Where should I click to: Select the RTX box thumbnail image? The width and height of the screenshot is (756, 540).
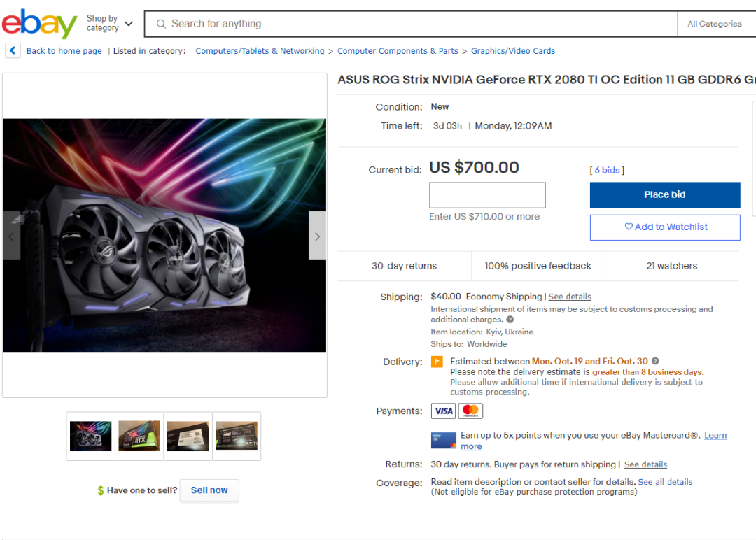[x=139, y=436]
